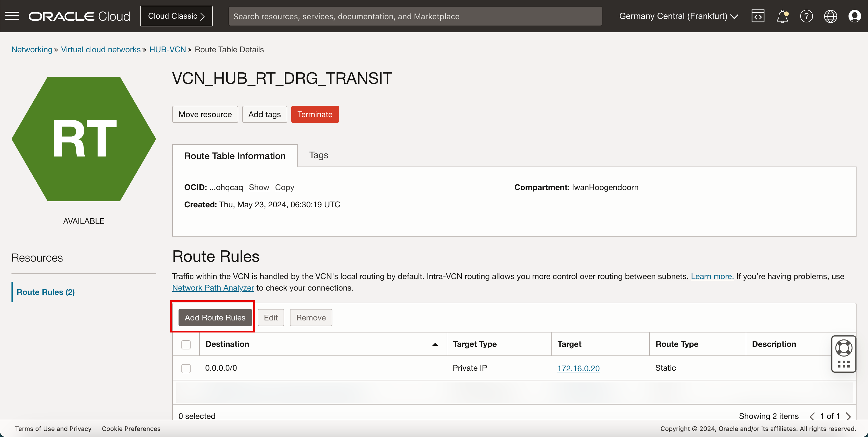Screen dimensions: 868x437
Task: Switch to the Route Table Information tab
Action: point(235,156)
